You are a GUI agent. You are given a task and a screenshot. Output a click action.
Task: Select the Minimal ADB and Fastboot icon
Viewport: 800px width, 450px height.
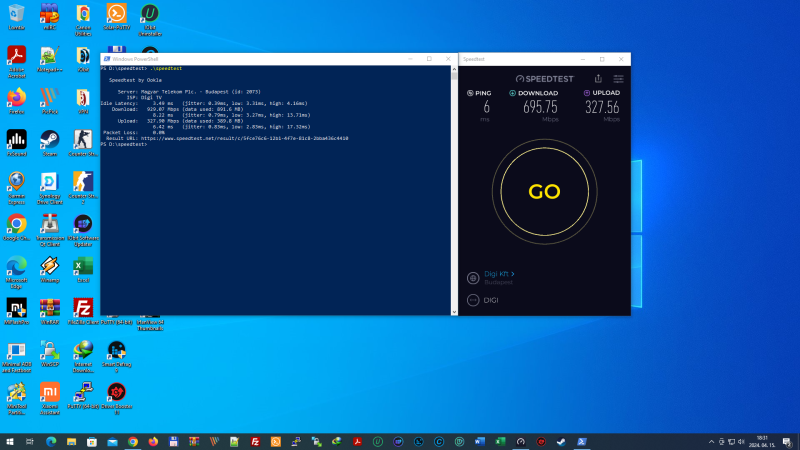coord(16,356)
